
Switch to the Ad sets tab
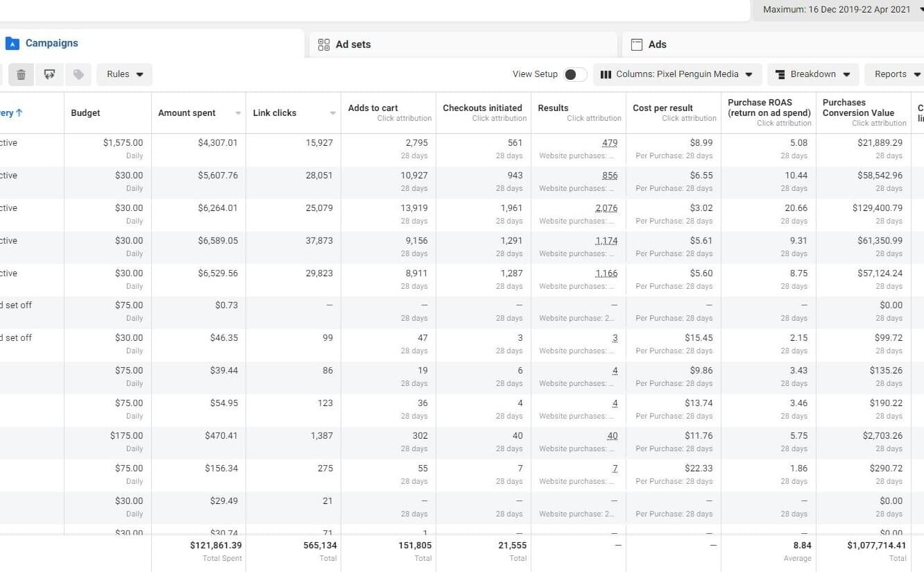point(463,44)
